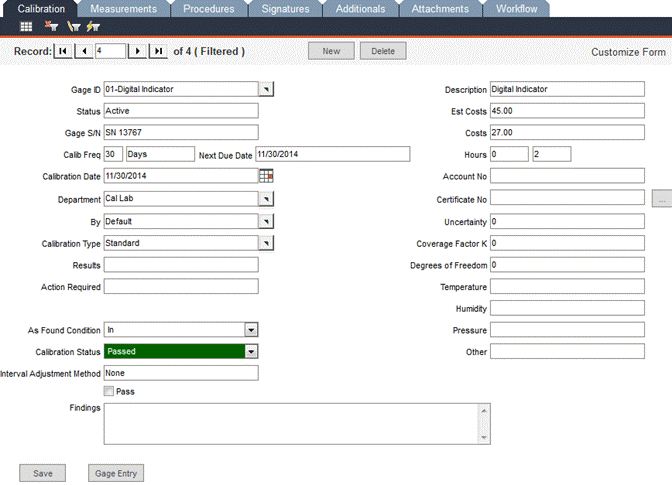Switch to the Measurements tab
The width and height of the screenshot is (672, 485).
coord(123,9)
